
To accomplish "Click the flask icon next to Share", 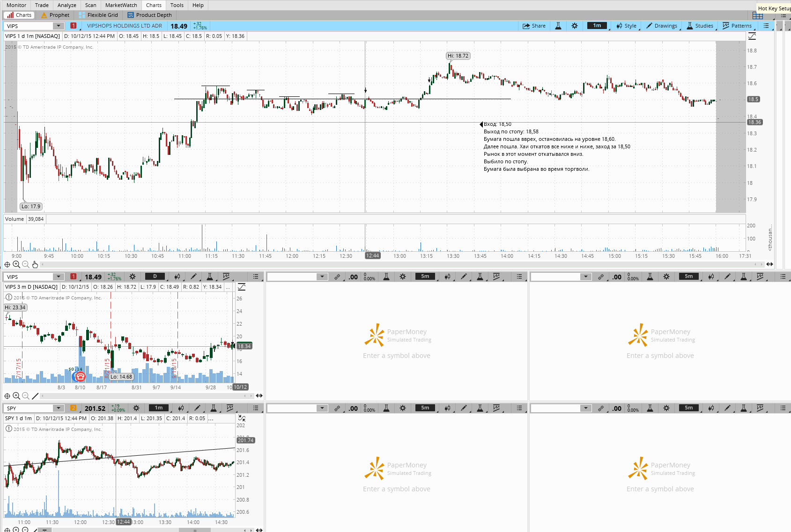I will click(x=558, y=26).
